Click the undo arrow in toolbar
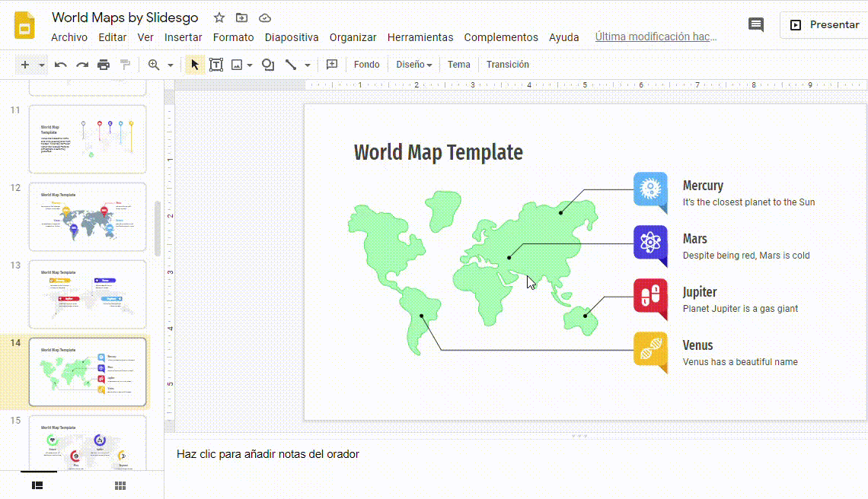 coord(61,65)
